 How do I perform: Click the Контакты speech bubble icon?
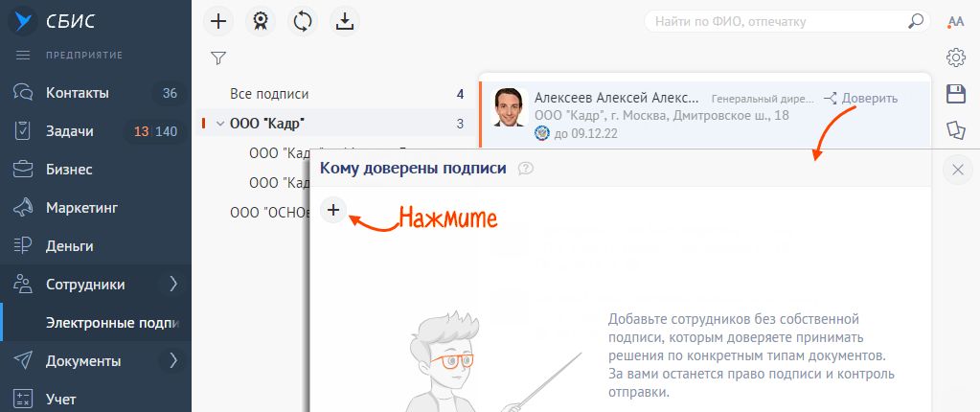click(x=23, y=93)
